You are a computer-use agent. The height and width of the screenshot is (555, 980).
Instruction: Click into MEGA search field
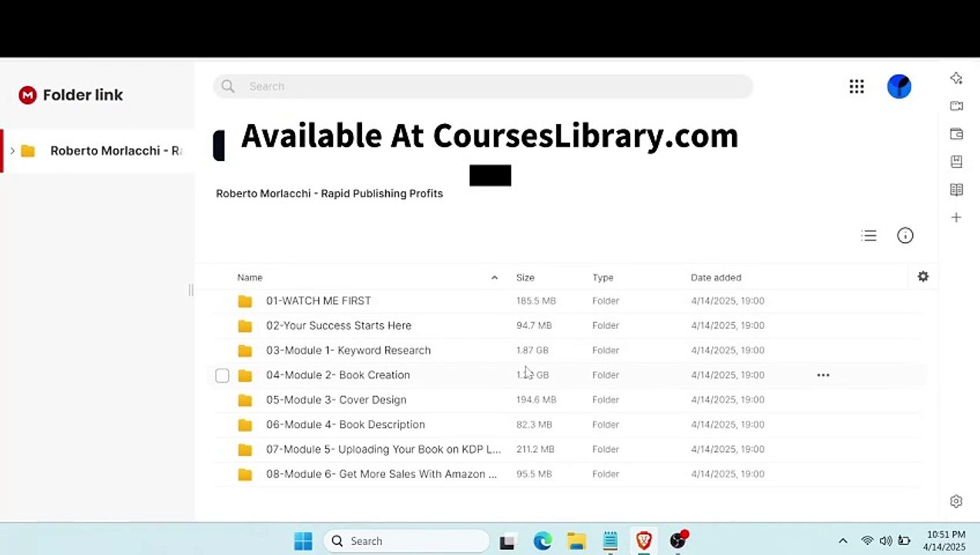[483, 86]
